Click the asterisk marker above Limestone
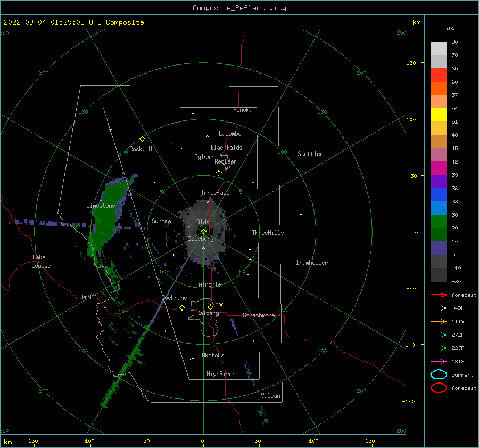Viewport: 479px width, 448px height. click(101, 201)
